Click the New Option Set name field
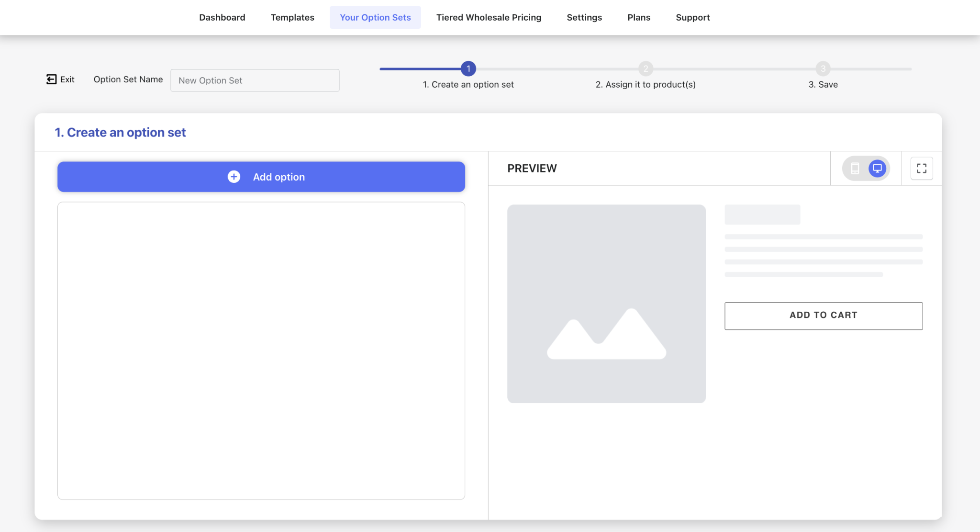Viewport: 980px width, 532px height. [255, 80]
